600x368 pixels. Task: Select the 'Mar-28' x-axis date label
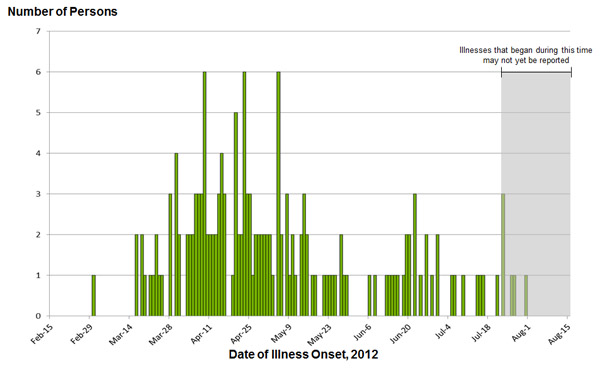161,334
